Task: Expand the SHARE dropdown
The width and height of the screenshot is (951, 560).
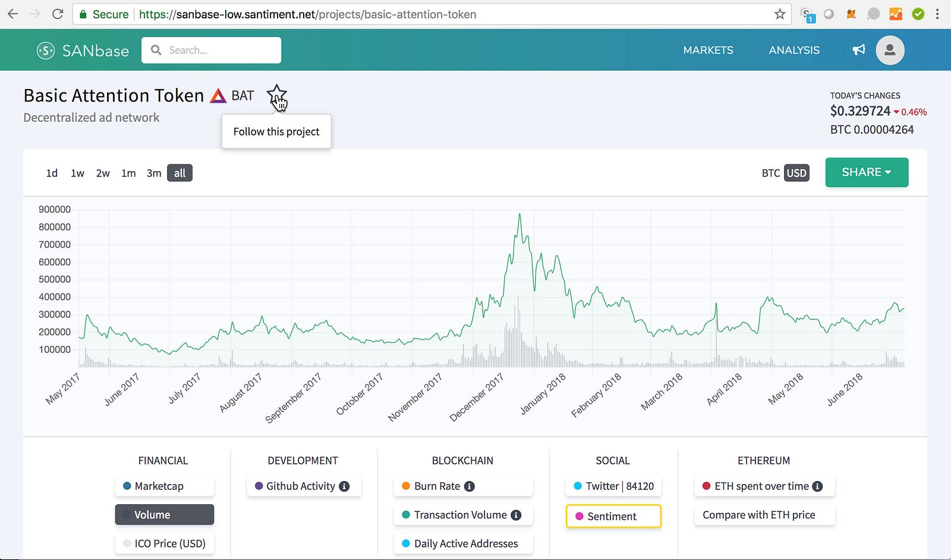Action: (x=867, y=172)
